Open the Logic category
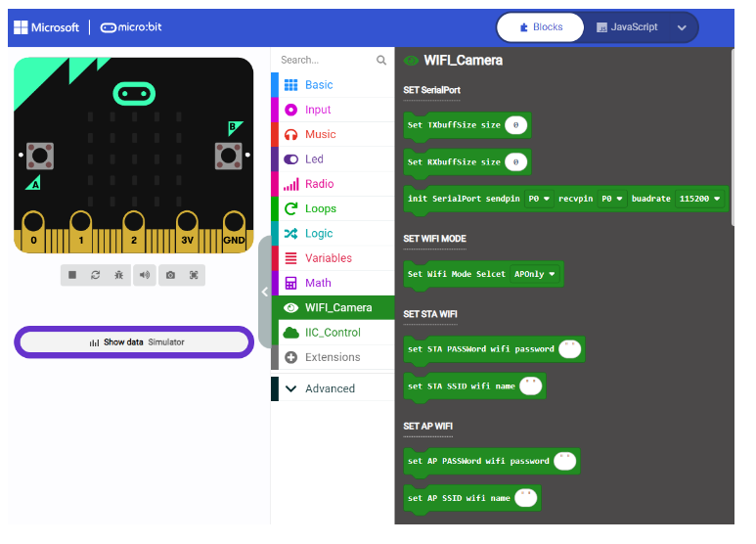The image size is (756, 544). coord(333,234)
